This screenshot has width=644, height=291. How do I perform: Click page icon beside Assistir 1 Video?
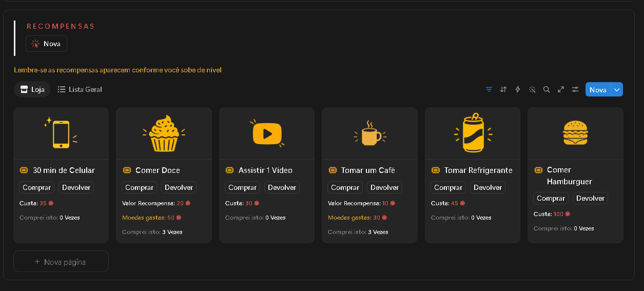click(x=230, y=170)
